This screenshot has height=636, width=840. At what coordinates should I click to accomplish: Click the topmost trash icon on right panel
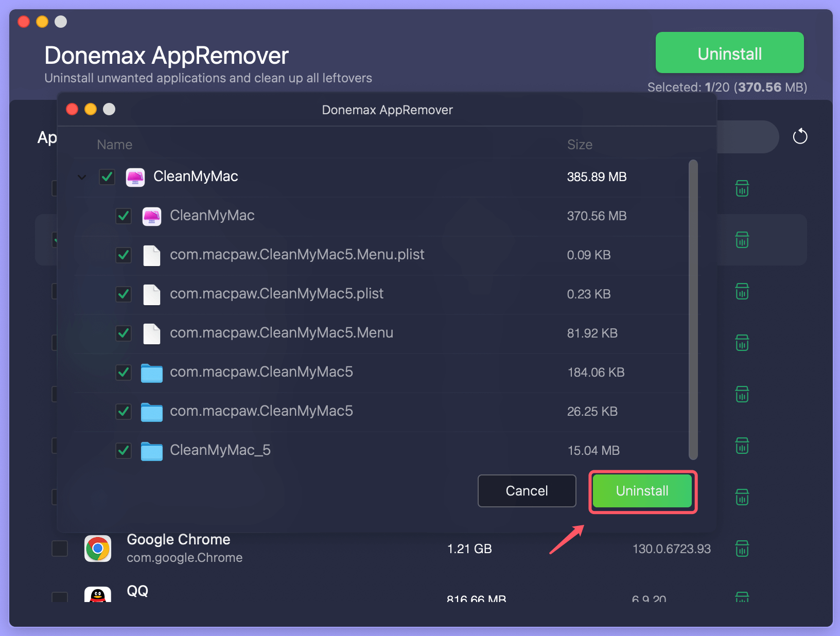tap(742, 188)
